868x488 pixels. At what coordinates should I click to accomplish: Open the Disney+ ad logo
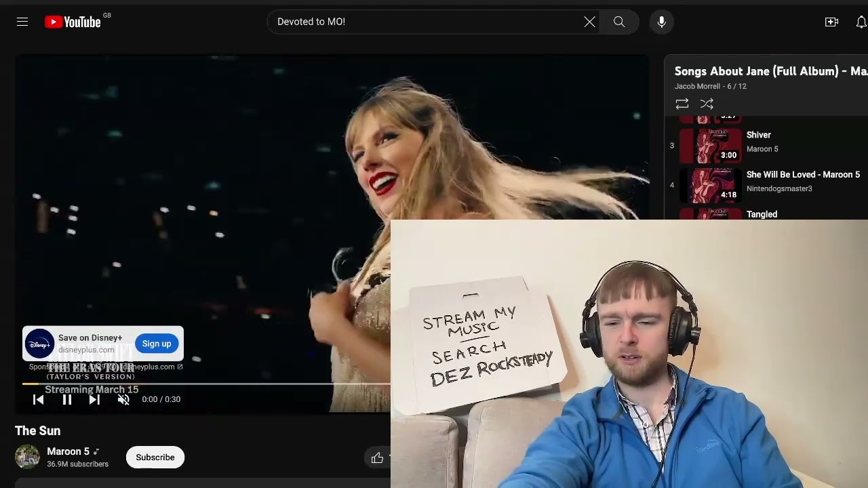pyautogui.click(x=40, y=344)
